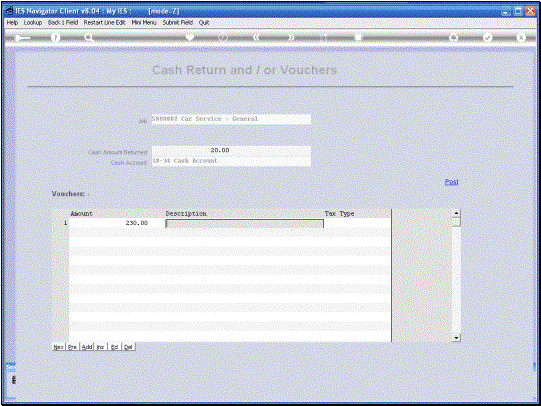The image size is (541, 406).
Task: Open the Mini Menu item
Action: pos(144,22)
